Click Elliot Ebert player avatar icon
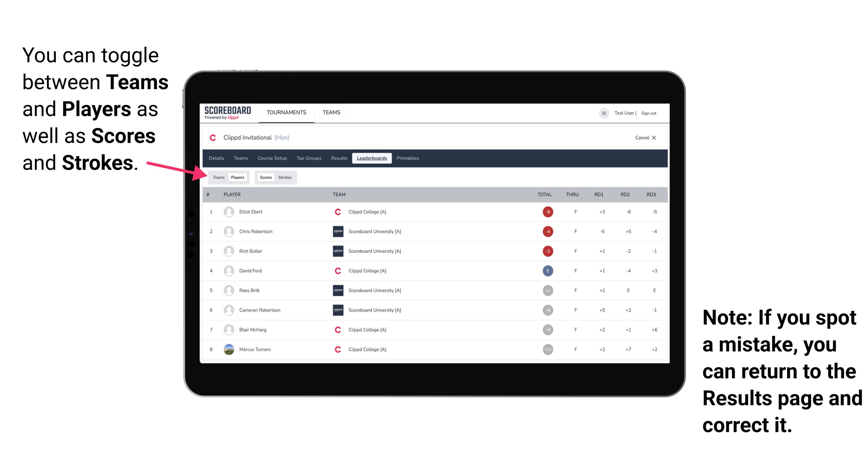The width and height of the screenshot is (868, 467). pyautogui.click(x=228, y=212)
